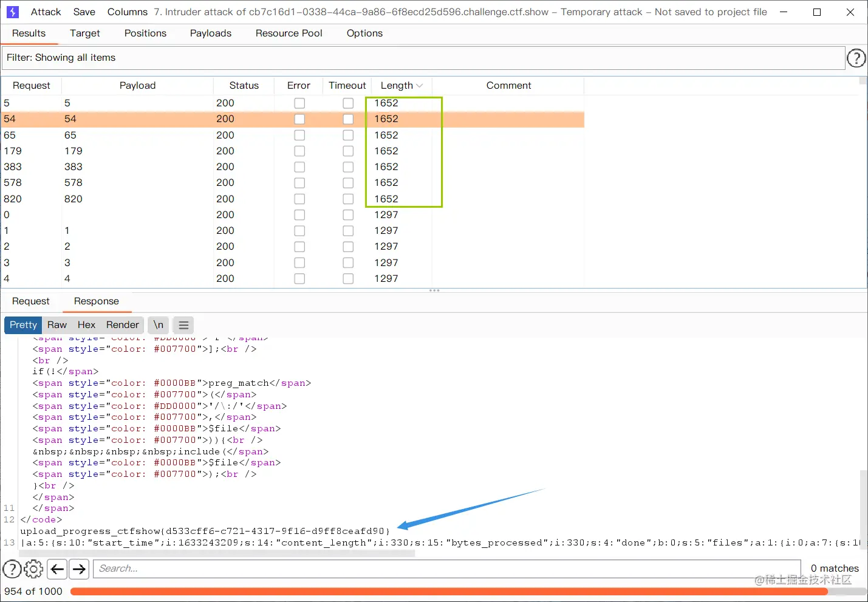868x602 pixels.
Task: Toggle the Timeout checkbox for request 1
Action: pyautogui.click(x=348, y=231)
